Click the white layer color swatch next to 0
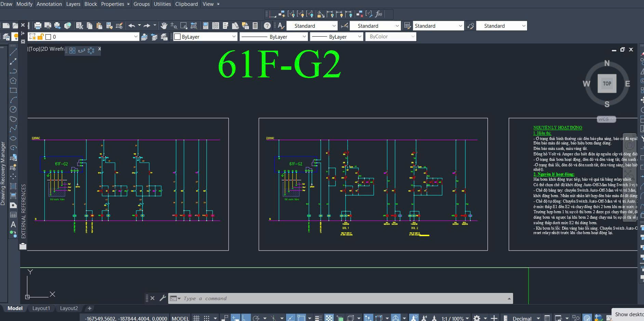This screenshot has height=321, width=644. pyautogui.click(x=48, y=37)
